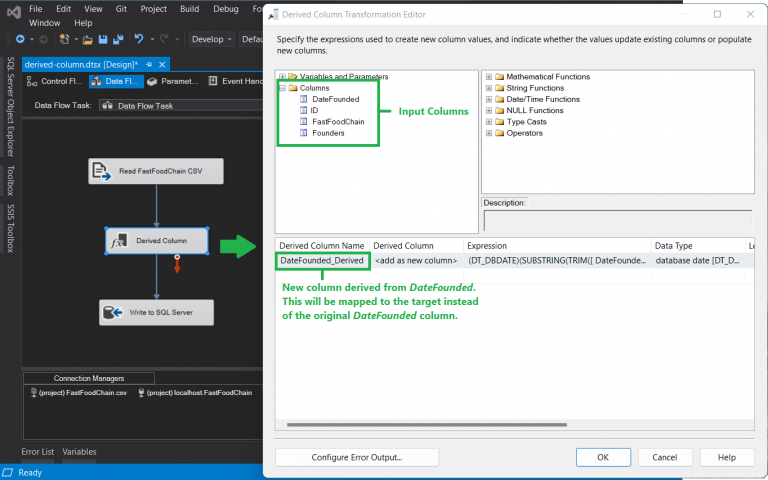Viewport: 768px width, 480px height.
Task: Click the Founders column icon
Action: 304,133
